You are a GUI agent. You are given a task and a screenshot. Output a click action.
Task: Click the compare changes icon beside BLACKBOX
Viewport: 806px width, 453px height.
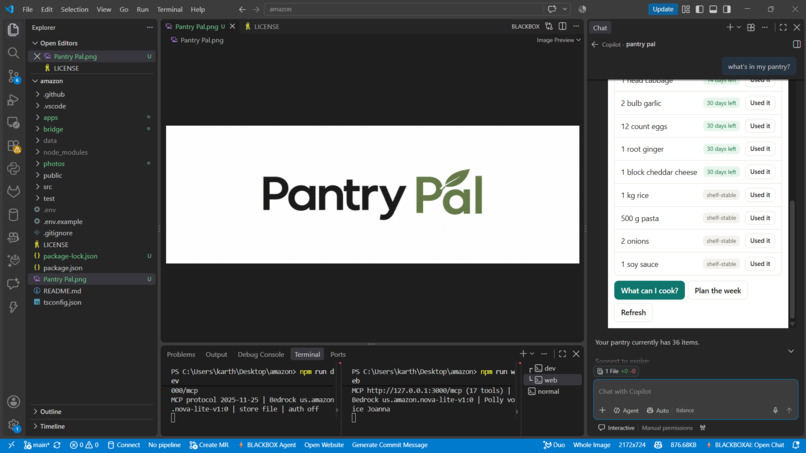coord(549,26)
